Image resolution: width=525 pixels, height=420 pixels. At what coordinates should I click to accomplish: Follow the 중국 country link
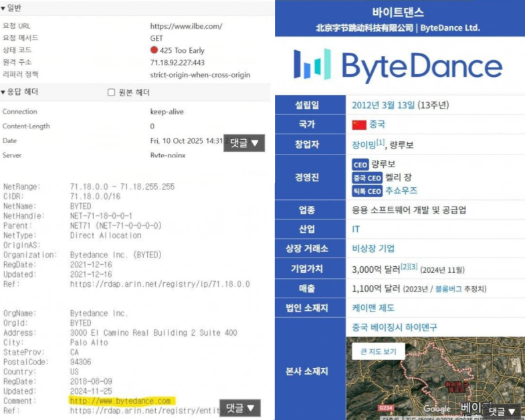tap(377, 124)
